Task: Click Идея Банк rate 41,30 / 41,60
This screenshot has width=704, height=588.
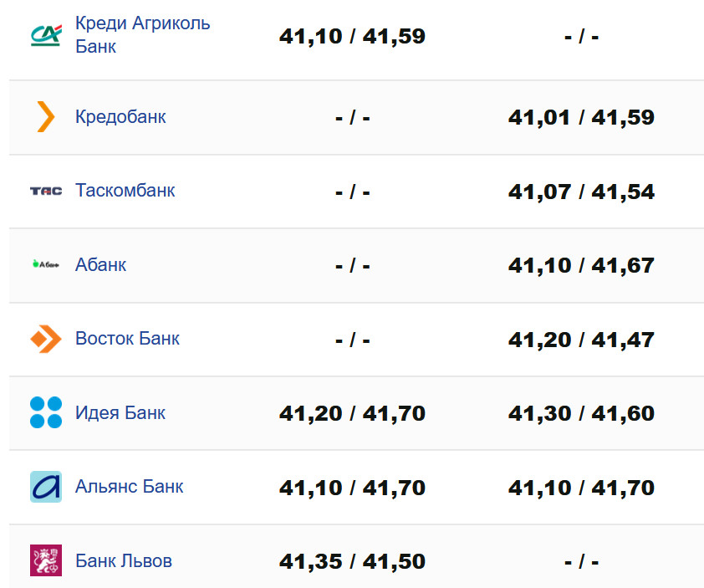Action: 581,413
